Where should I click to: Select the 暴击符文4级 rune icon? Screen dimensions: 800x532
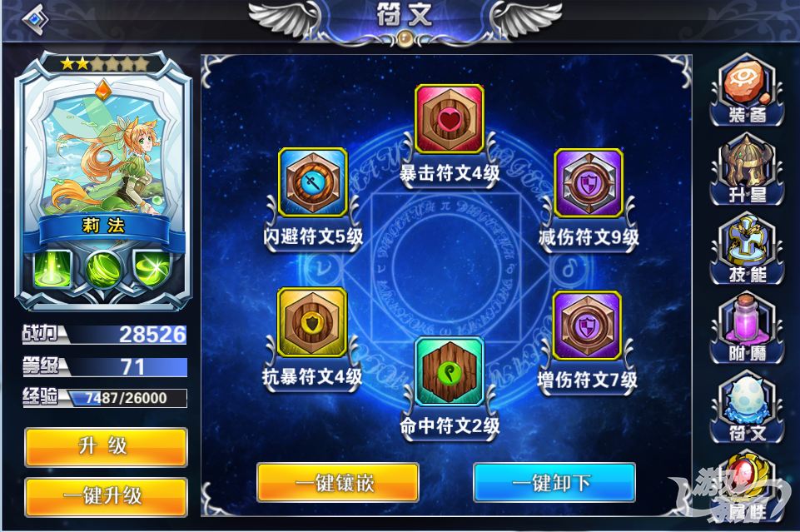(450, 119)
